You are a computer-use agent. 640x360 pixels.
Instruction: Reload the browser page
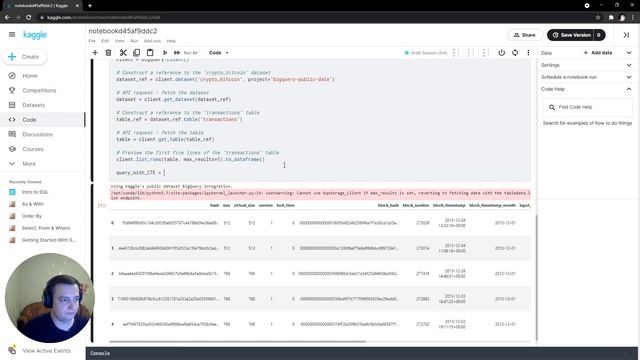pyautogui.click(x=29, y=18)
